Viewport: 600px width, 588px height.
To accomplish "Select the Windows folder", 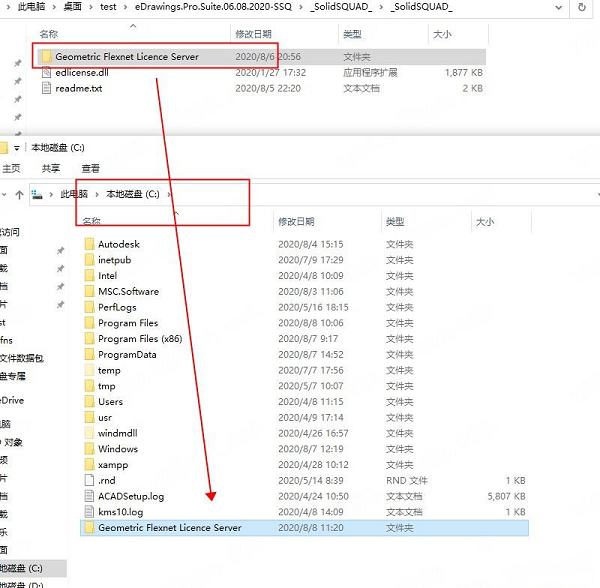I will click(x=118, y=449).
